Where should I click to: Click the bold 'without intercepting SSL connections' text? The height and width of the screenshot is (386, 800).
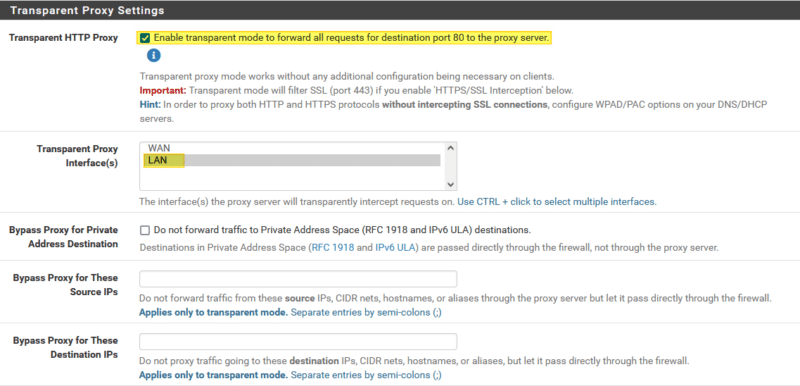tap(465, 105)
